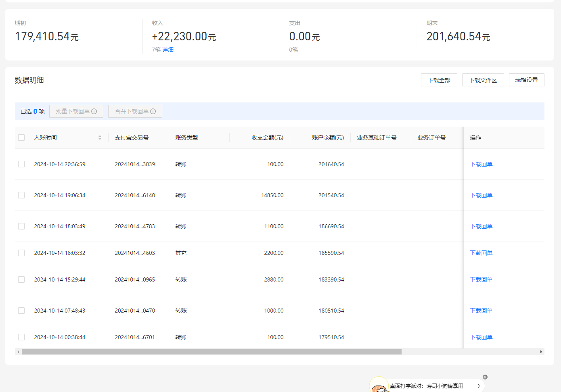Click the 支付宝交易号 column header
Screen dimensions: 561x392
[132, 138]
